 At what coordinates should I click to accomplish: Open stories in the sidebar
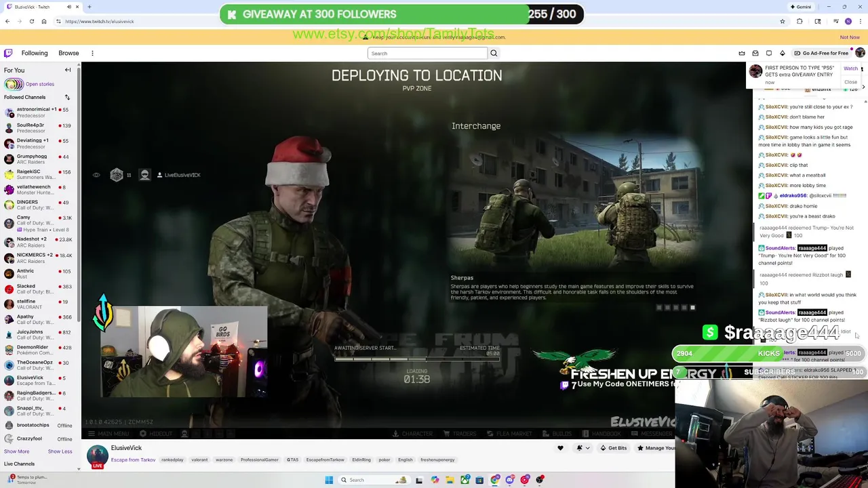click(30, 84)
